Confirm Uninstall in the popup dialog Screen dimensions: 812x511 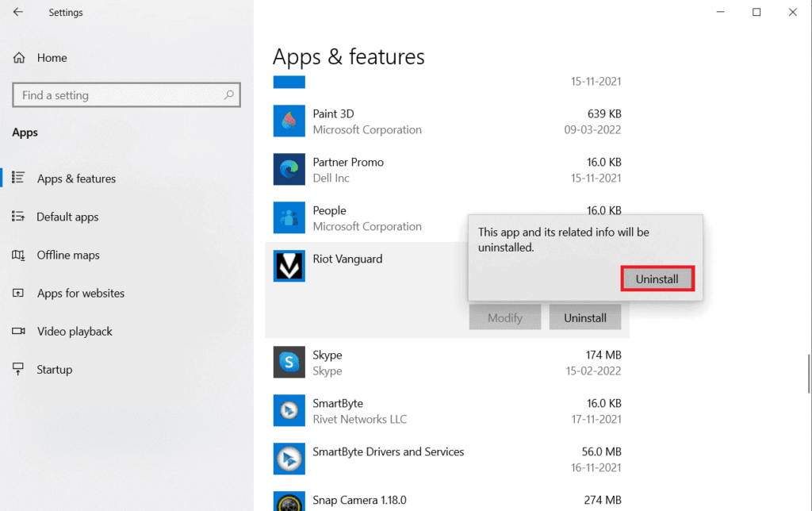click(657, 279)
